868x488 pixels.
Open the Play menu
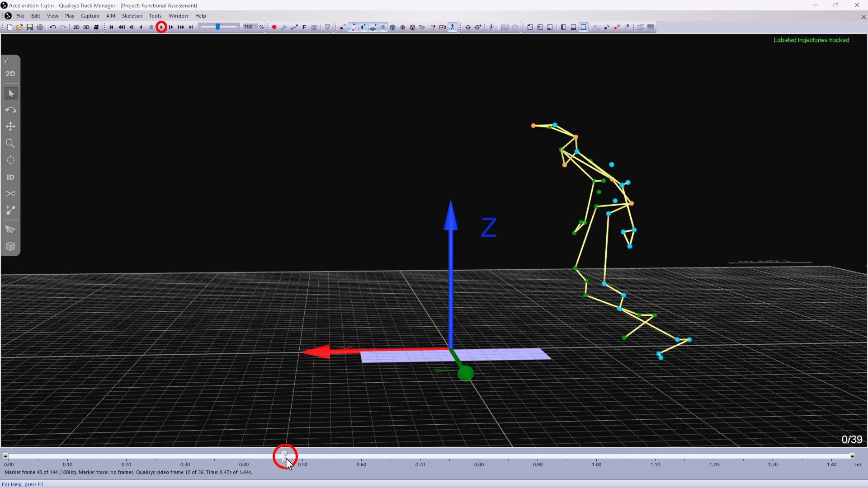coord(69,15)
